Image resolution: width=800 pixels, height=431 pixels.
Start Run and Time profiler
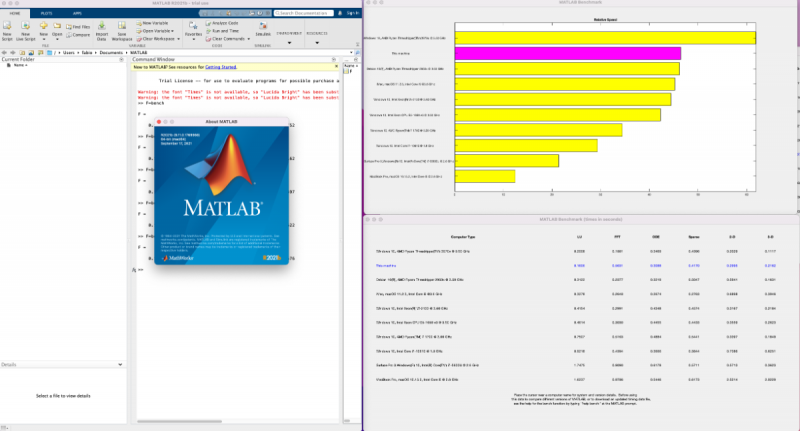tap(222, 31)
